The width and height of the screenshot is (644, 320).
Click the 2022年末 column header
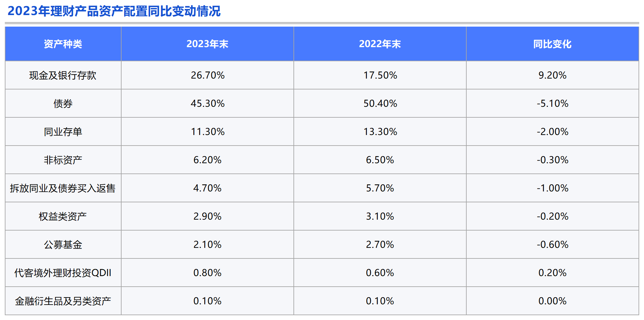(380, 44)
